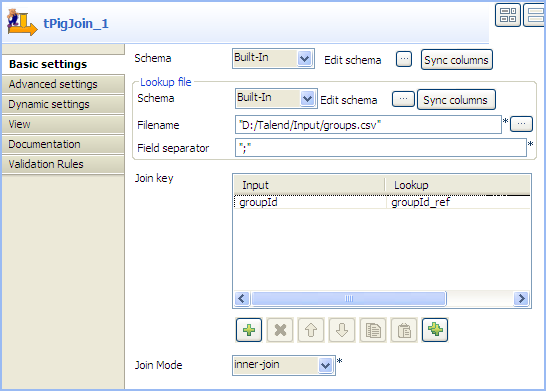Image resolution: width=546 pixels, height=391 pixels.
Task: Add all rows with the rightmost plus icon
Action: [435, 330]
